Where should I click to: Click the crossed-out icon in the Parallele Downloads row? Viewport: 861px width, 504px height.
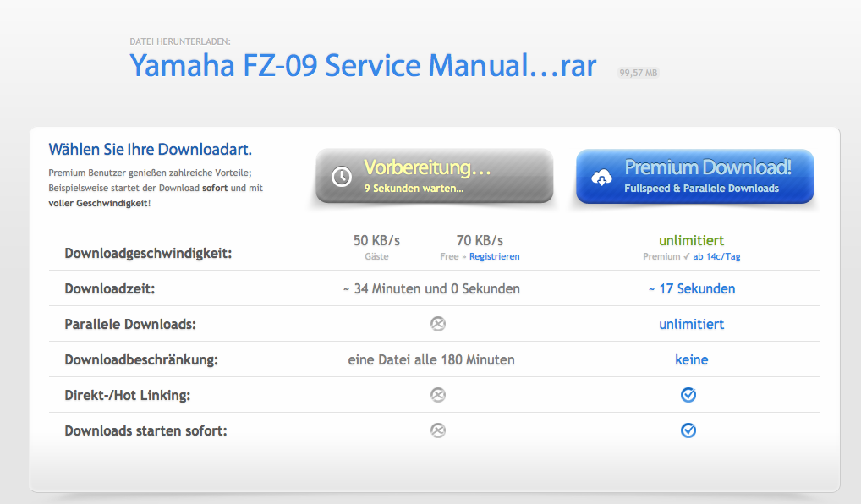437,324
